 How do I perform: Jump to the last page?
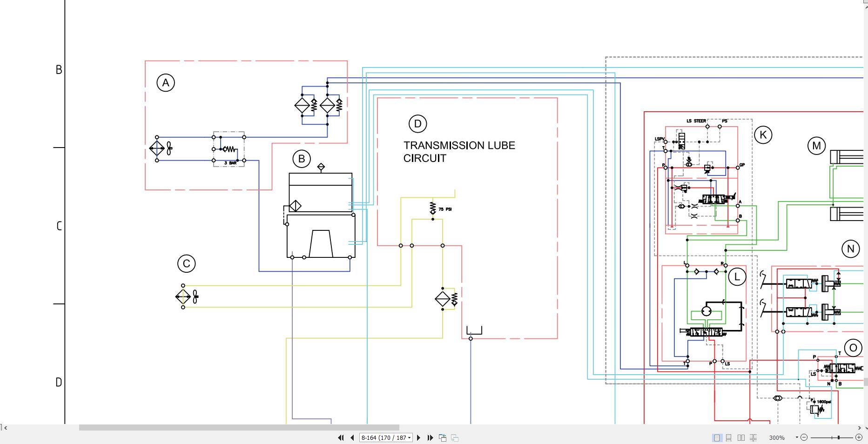pos(430,437)
